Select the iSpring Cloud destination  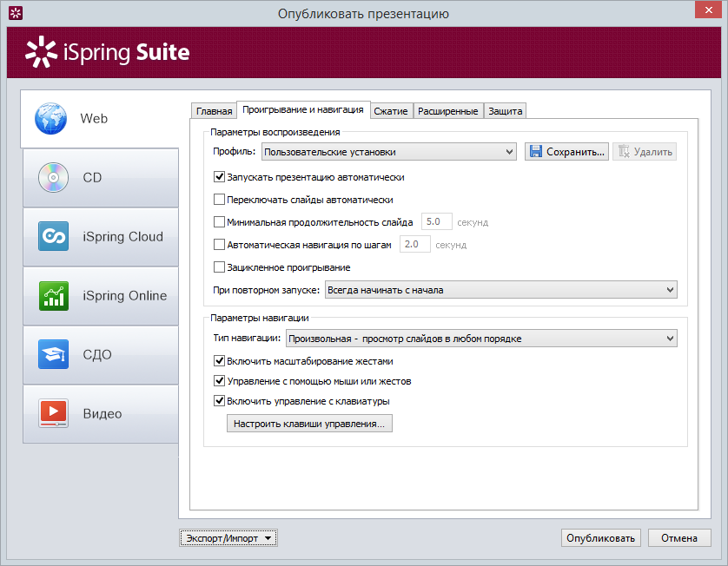click(101, 237)
